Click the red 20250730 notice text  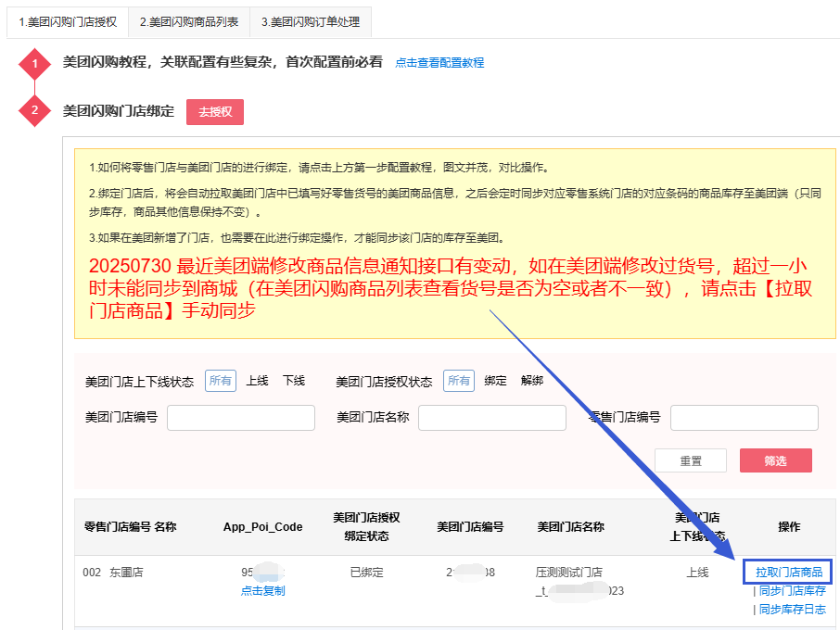452,288
